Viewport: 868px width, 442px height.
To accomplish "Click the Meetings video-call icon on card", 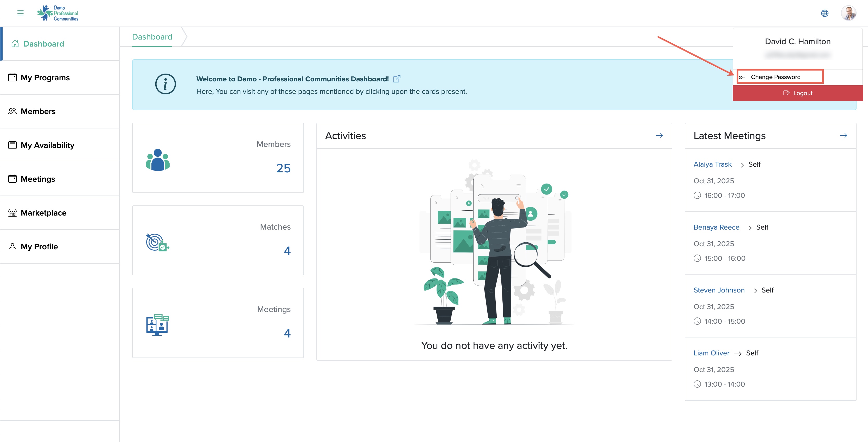I will (x=157, y=325).
